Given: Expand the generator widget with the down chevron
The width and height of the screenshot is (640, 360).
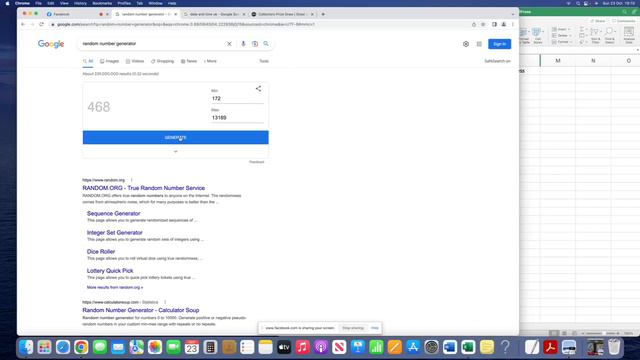Looking at the screenshot, I should coord(176,151).
